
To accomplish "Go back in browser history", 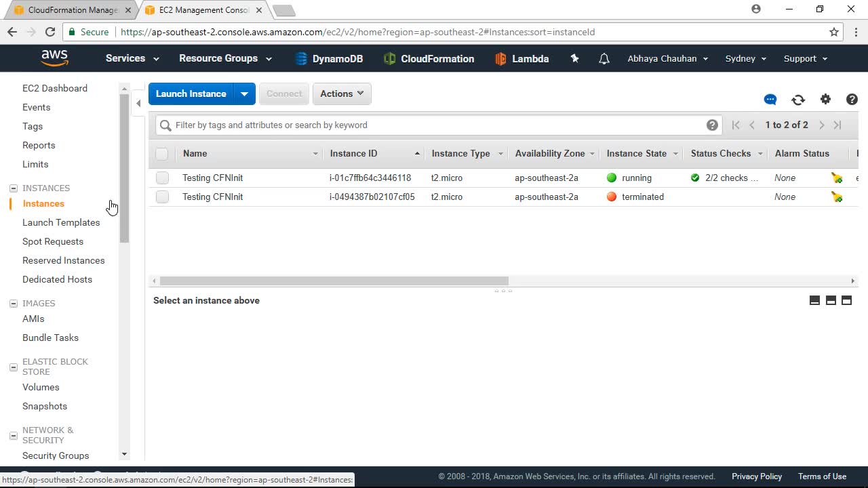I will 12,32.
